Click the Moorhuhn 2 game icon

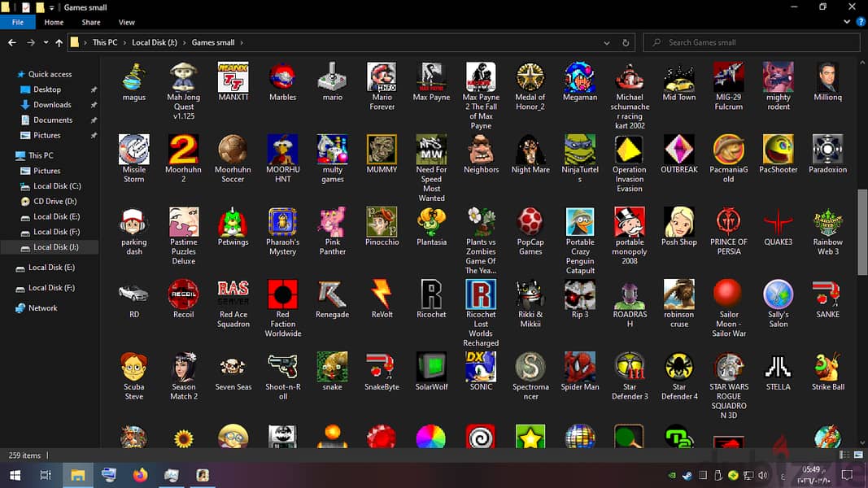pyautogui.click(x=183, y=150)
